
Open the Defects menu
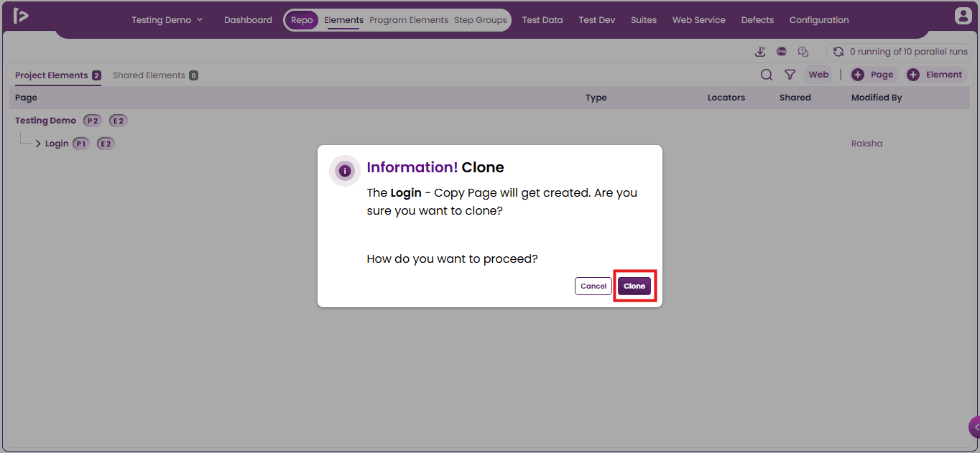click(x=757, y=20)
